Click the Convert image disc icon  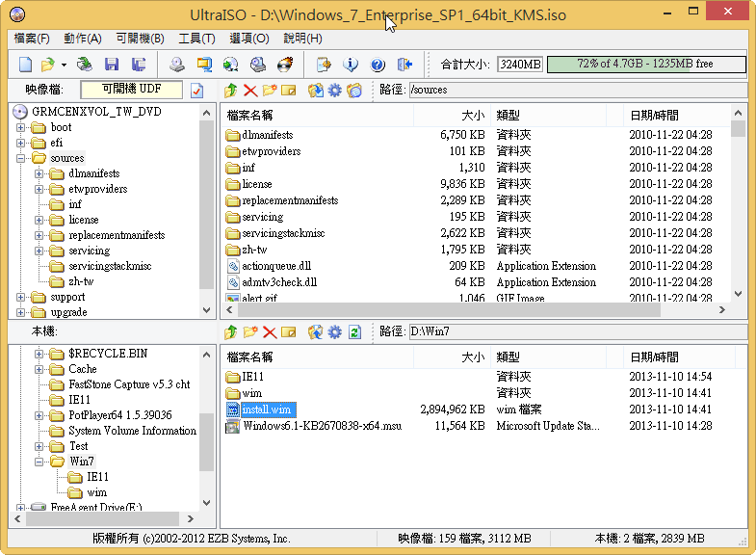click(x=231, y=65)
